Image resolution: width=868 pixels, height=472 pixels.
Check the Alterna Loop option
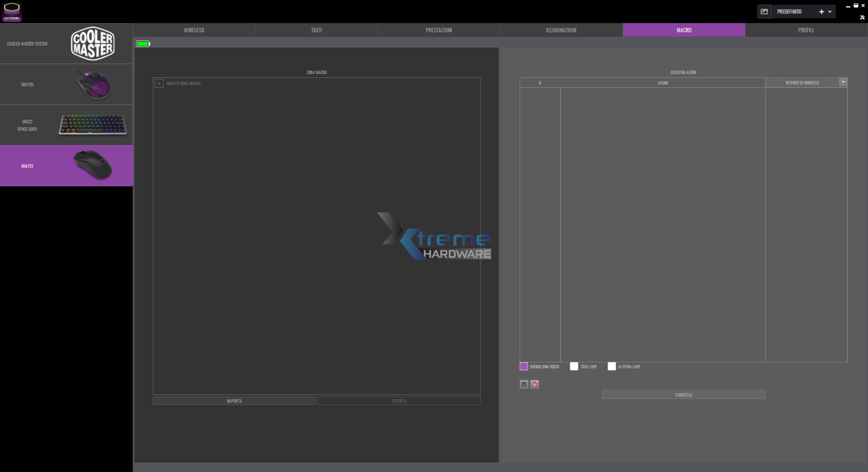click(612, 366)
